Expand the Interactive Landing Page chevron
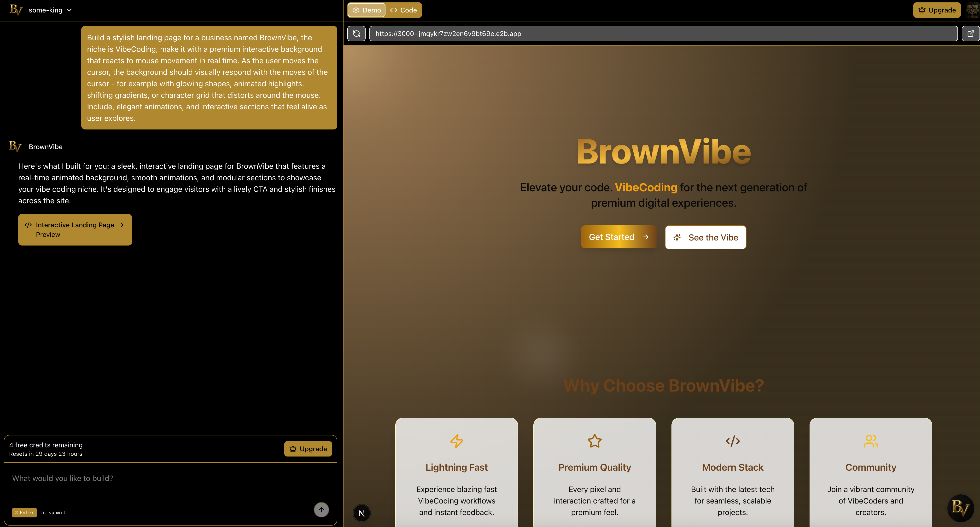The image size is (980, 527). click(122, 225)
